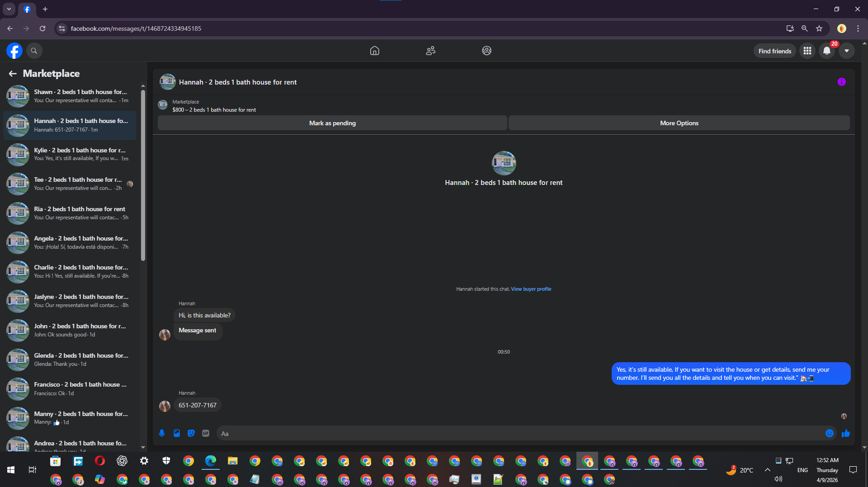Open Task View on the taskbar
868x487 pixels.
33,470
